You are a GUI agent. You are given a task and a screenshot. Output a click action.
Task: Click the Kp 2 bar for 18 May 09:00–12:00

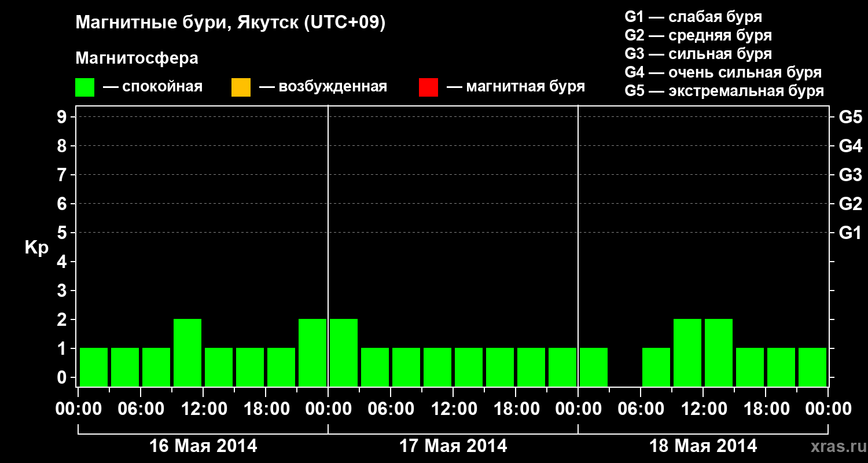pyautogui.click(x=687, y=352)
